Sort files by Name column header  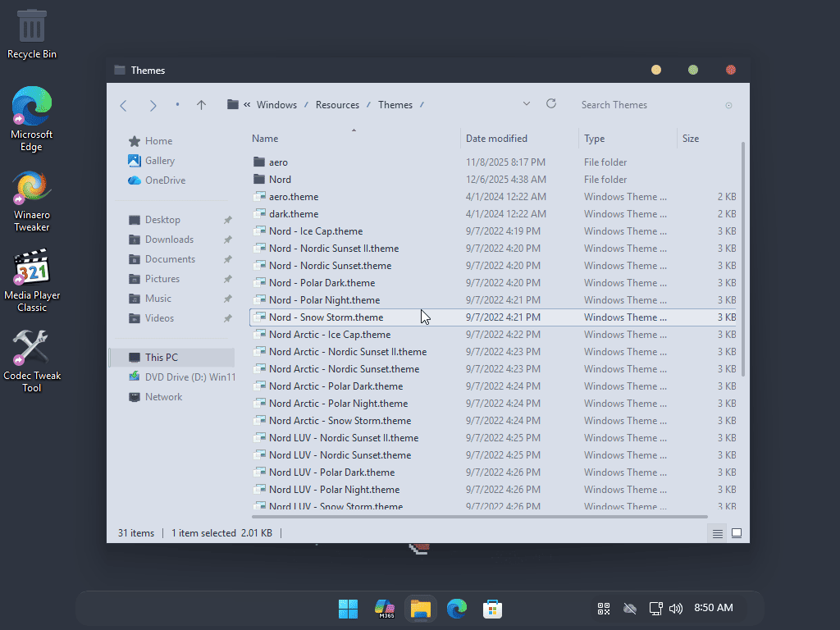click(x=265, y=139)
